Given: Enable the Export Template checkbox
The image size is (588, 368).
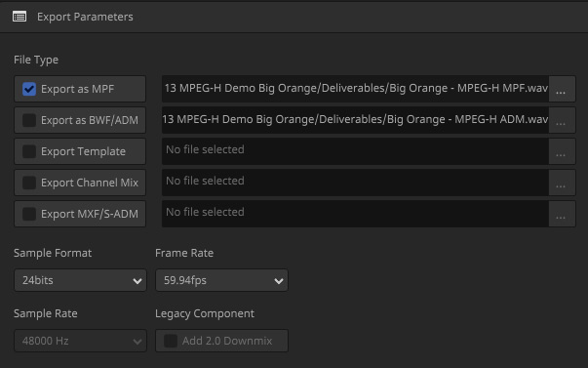Looking at the screenshot, I should tap(29, 151).
